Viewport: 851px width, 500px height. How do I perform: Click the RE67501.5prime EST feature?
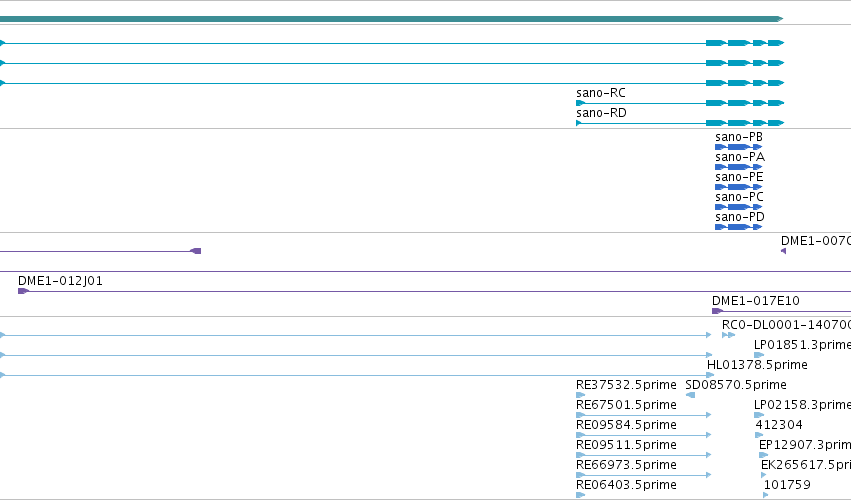pyautogui.click(x=644, y=415)
